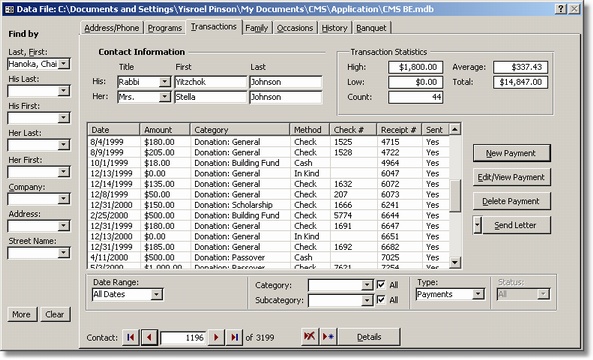Click the Delete Payment button
Image resolution: width=593 pixels, height=360 pixels.
(x=511, y=201)
